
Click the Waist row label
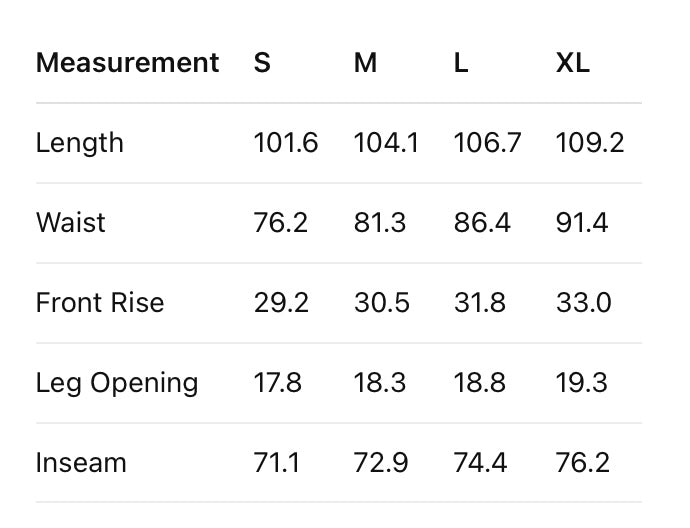click(71, 223)
